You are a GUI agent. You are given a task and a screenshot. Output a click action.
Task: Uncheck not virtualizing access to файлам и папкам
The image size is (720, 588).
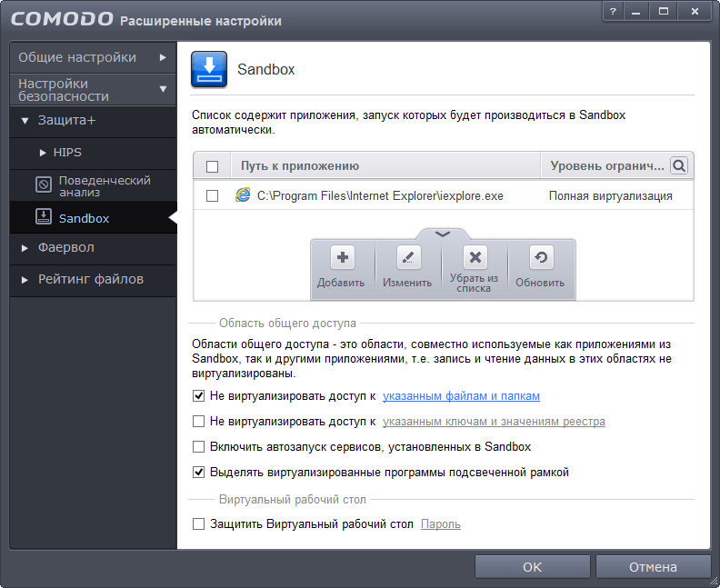click(198, 395)
